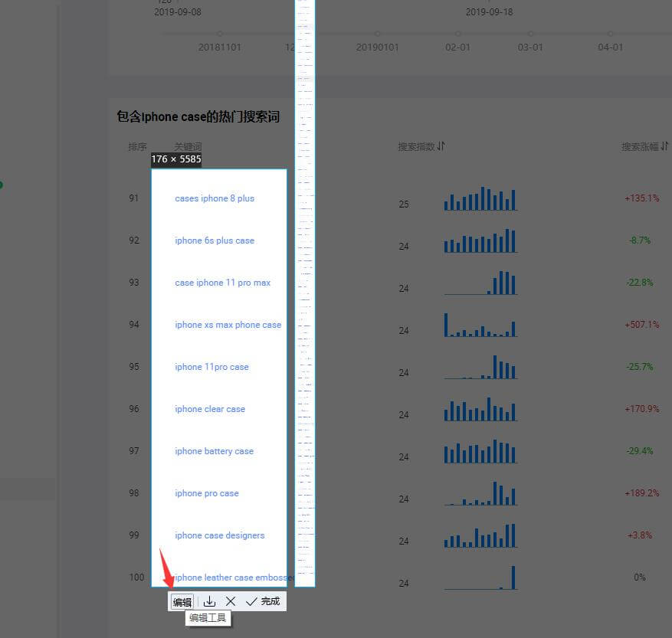Viewport: 672px width, 638px height.
Task: Open the 'iphone case designers' keyword
Action: pyautogui.click(x=219, y=535)
